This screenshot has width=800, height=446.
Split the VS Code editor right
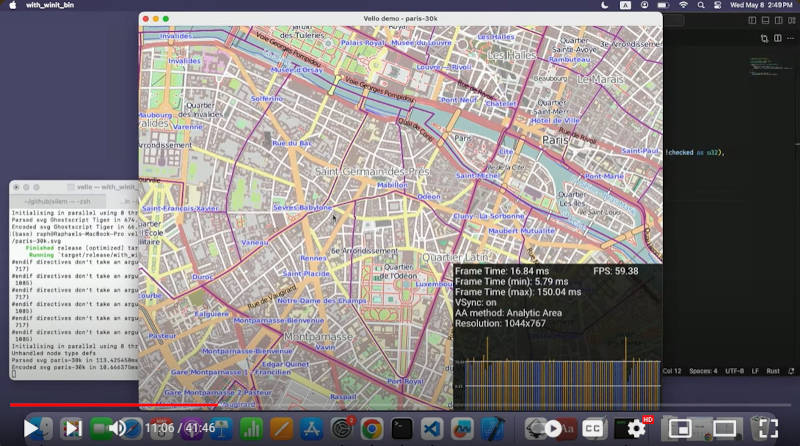[778, 38]
